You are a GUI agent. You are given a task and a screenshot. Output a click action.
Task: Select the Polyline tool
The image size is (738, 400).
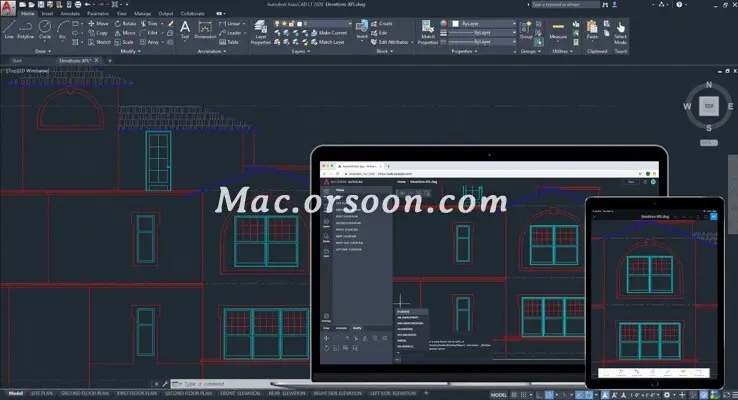click(x=25, y=29)
